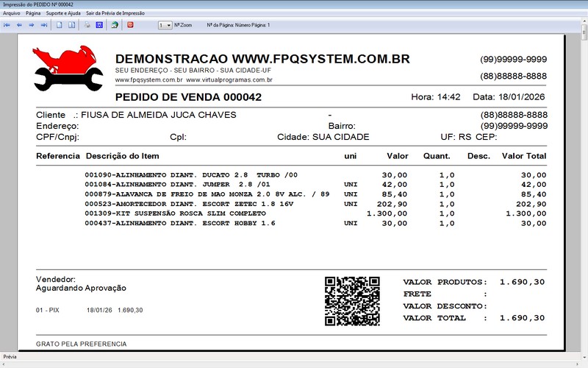
Task: Open the Suporte e Ajuda menu
Action: (x=63, y=13)
